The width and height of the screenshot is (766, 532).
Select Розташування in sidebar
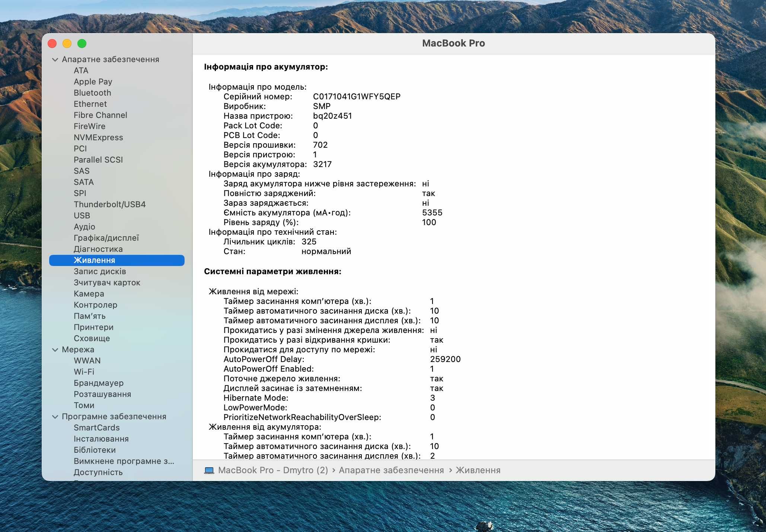point(102,394)
